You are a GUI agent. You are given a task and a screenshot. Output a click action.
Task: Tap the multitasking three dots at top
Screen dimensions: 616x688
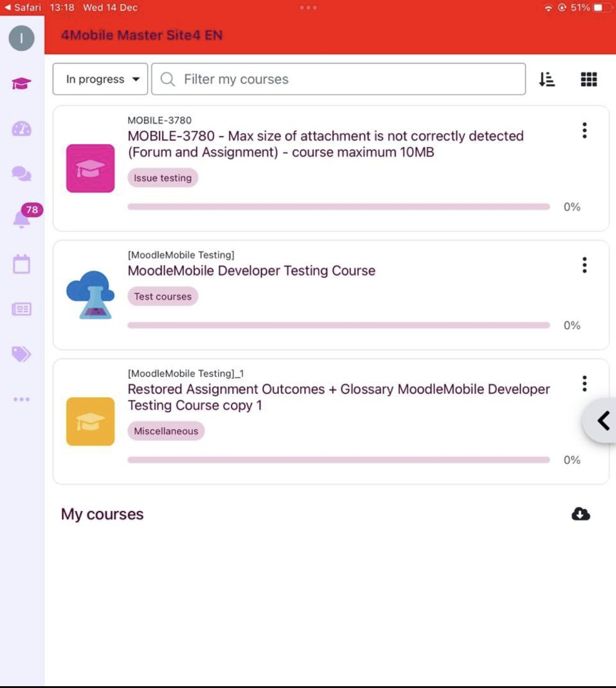click(x=309, y=7)
